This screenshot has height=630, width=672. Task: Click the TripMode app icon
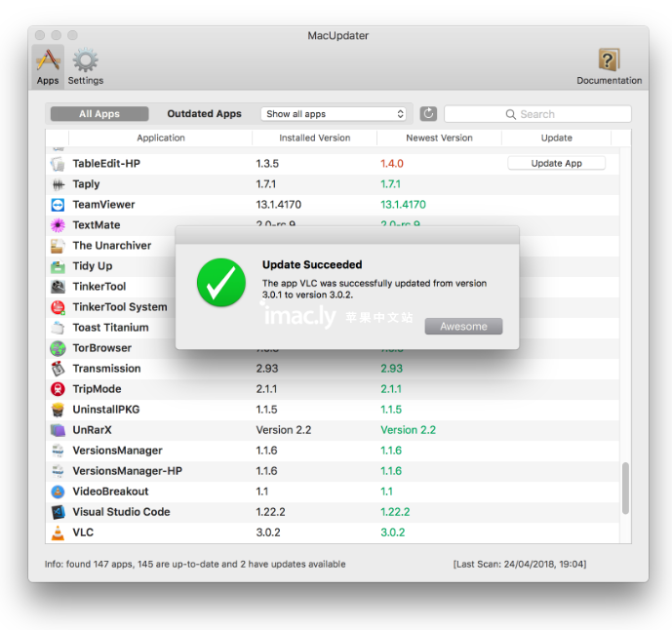pos(58,389)
